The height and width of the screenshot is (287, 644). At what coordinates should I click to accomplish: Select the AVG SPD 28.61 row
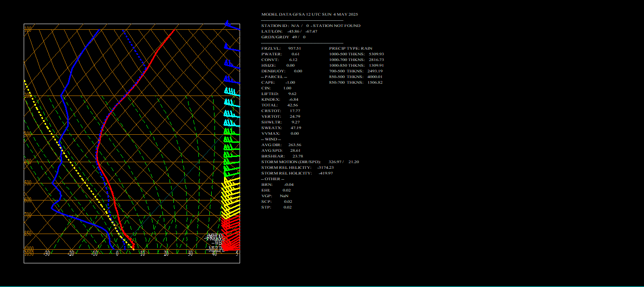[x=281, y=150]
